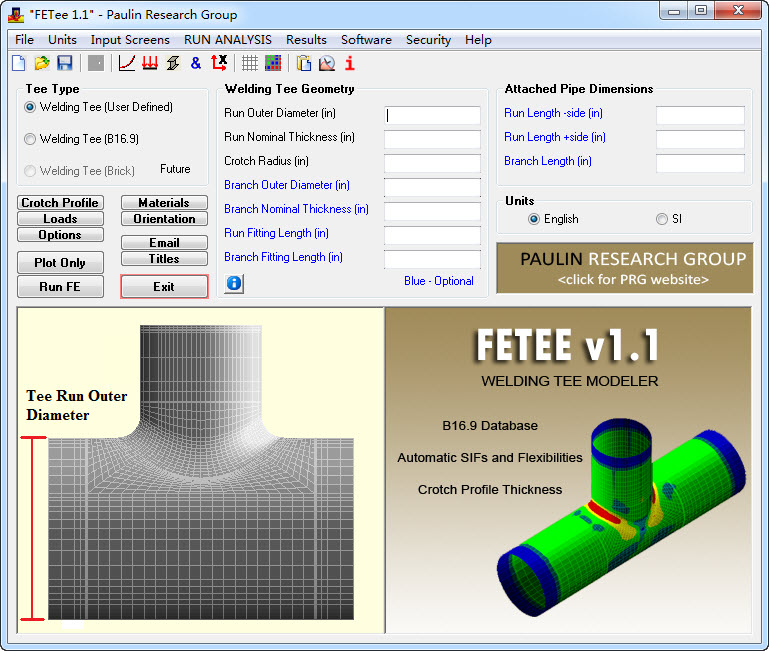Image resolution: width=769 pixels, height=651 pixels.
Task: Select English units radio button
Action: pyautogui.click(x=553, y=219)
